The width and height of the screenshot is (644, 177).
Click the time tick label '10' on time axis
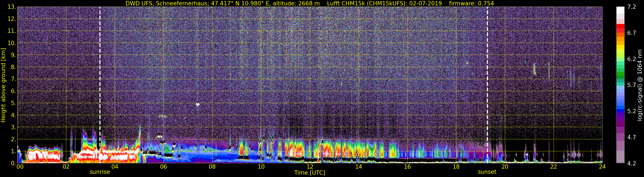(261, 167)
